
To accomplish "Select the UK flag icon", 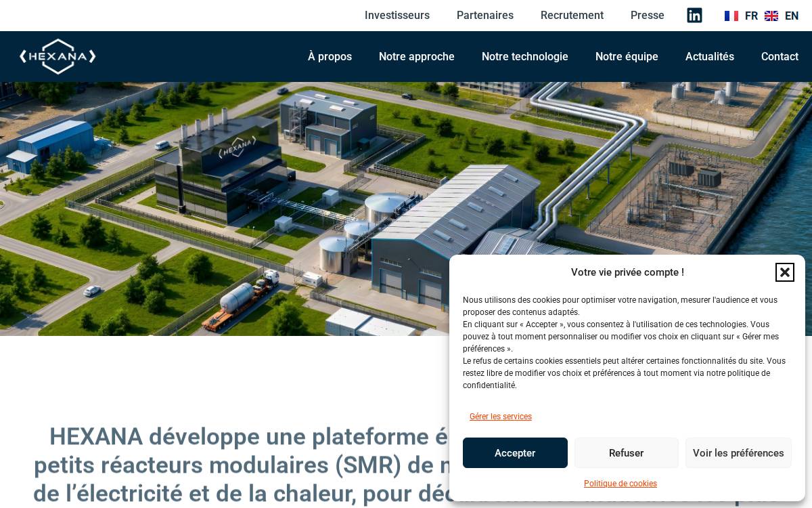I will coord(771,16).
